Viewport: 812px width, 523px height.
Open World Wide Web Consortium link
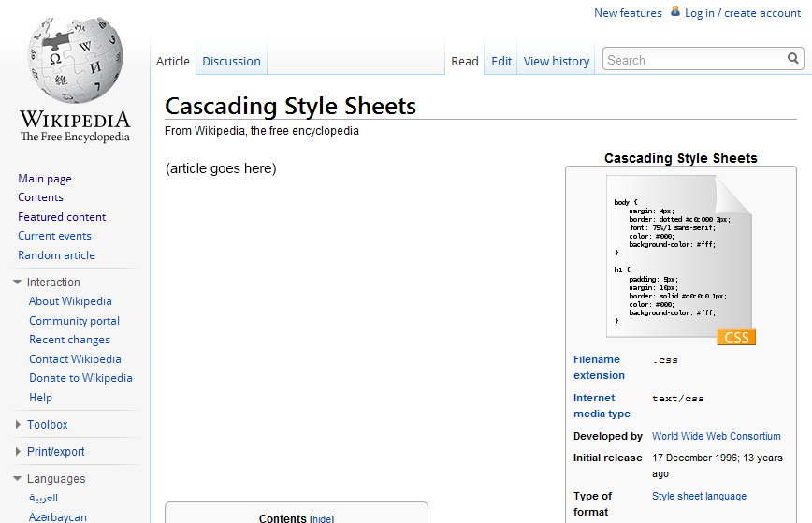pyautogui.click(x=717, y=436)
